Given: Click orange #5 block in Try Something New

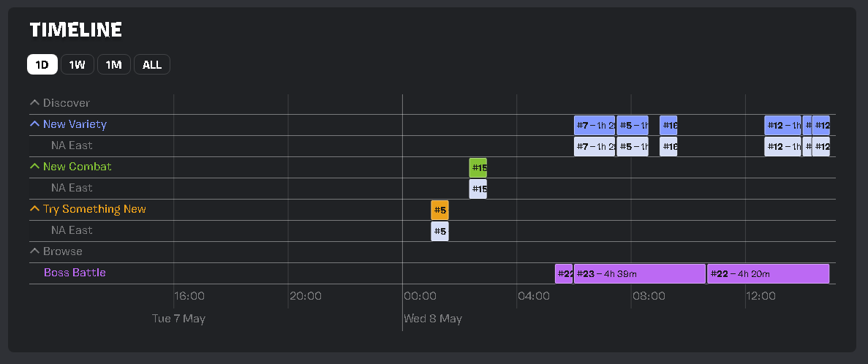Looking at the screenshot, I should (x=440, y=211).
